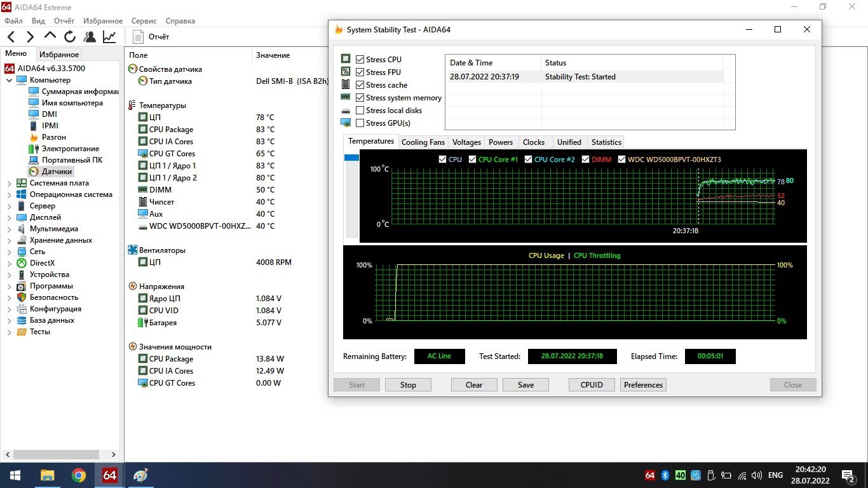Click the AIDA64 taskbar icon
The image size is (868, 488).
tap(110, 475)
